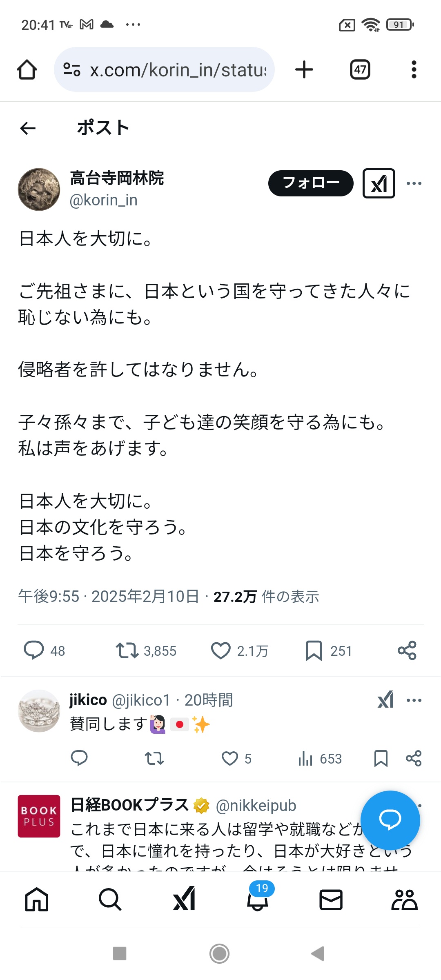Open a new browser tab
This screenshot has height=980, width=441.
click(304, 70)
